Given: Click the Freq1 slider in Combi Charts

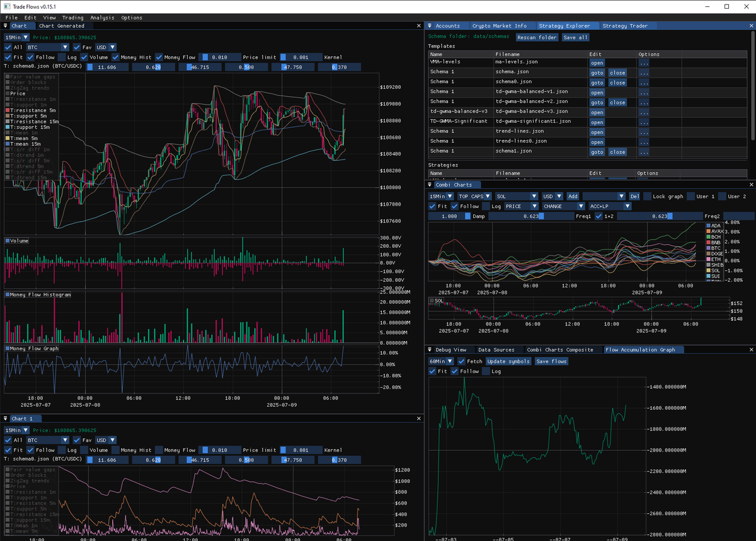Looking at the screenshot, I should tap(531, 216).
